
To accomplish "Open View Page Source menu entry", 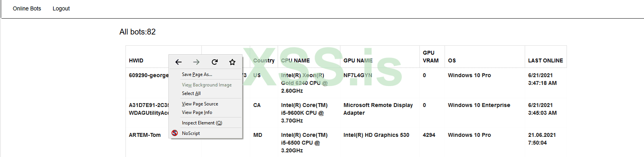I will coord(200,104).
